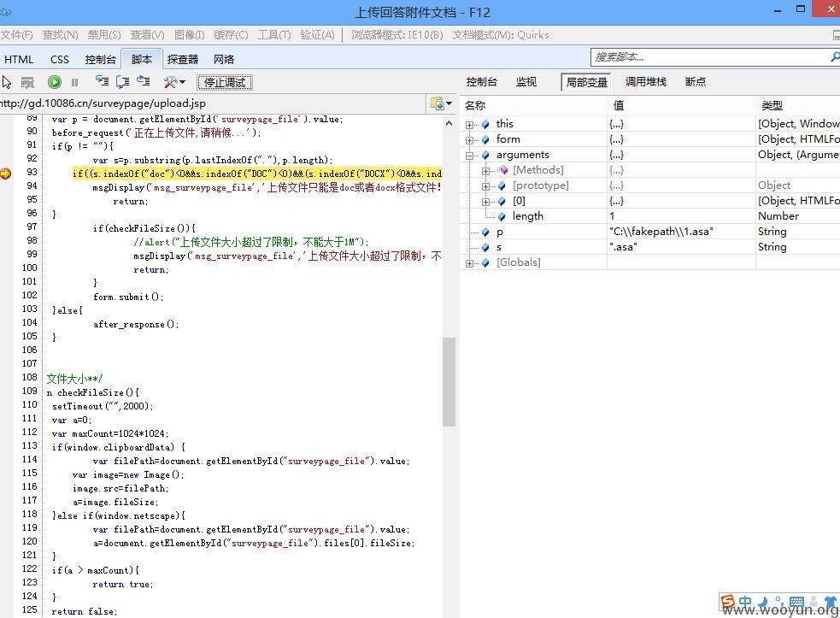Collapse the 'arguments' variable node
Viewport: 840px width, 618px height.
[469, 156]
